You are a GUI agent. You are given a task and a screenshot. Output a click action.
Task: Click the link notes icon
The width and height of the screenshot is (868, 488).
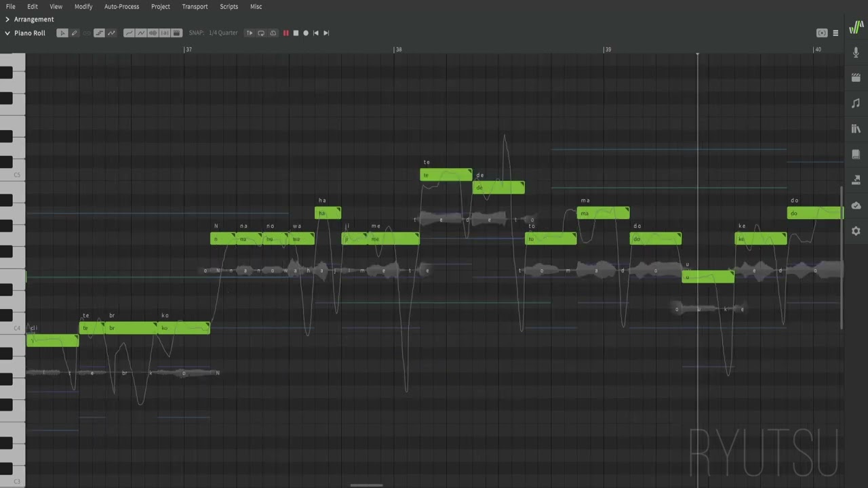[87, 33]
